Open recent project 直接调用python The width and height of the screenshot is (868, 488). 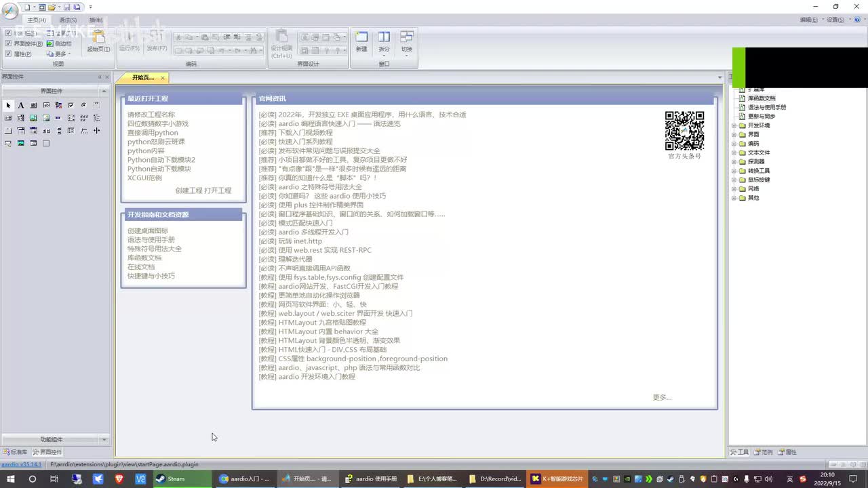(x=153, y=133)
